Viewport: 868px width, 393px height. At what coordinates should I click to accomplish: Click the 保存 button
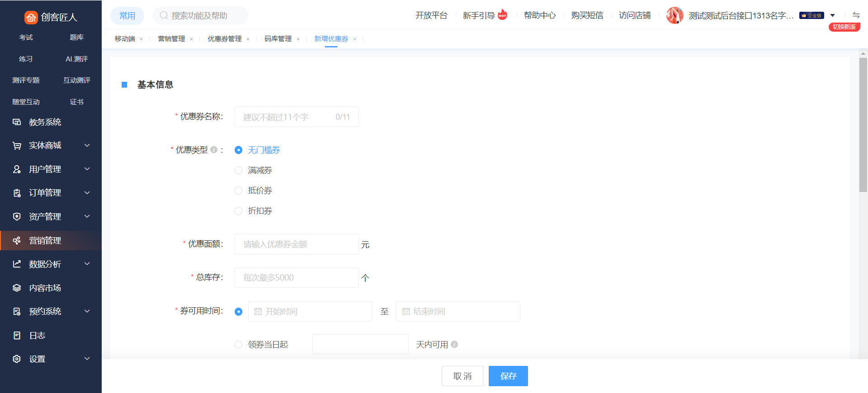tap(508, 376)
